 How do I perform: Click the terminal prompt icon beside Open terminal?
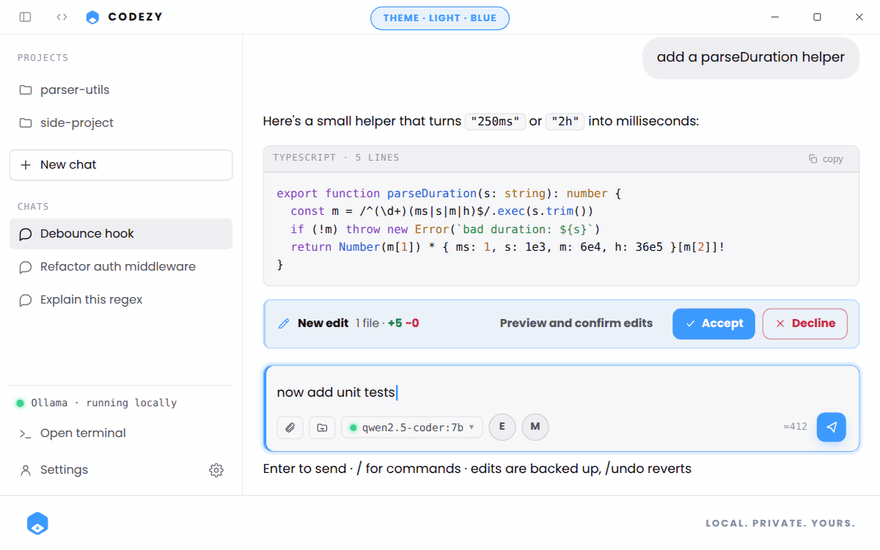(25, 434)
